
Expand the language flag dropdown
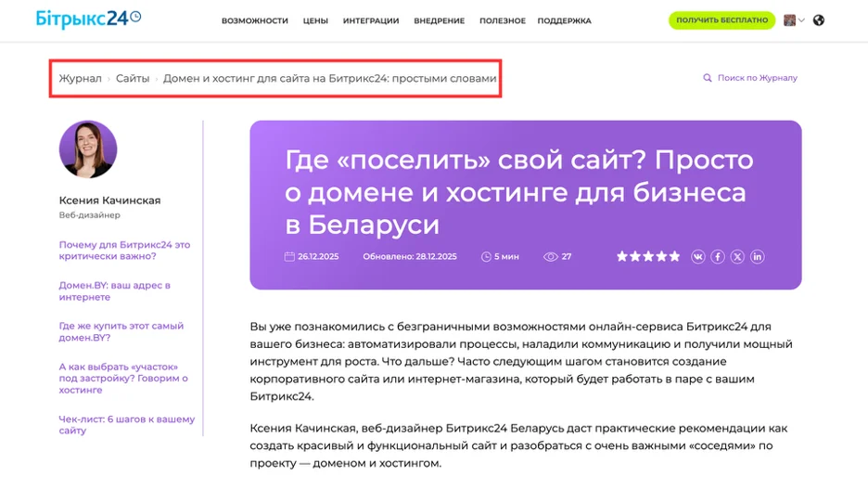(794, 20)
